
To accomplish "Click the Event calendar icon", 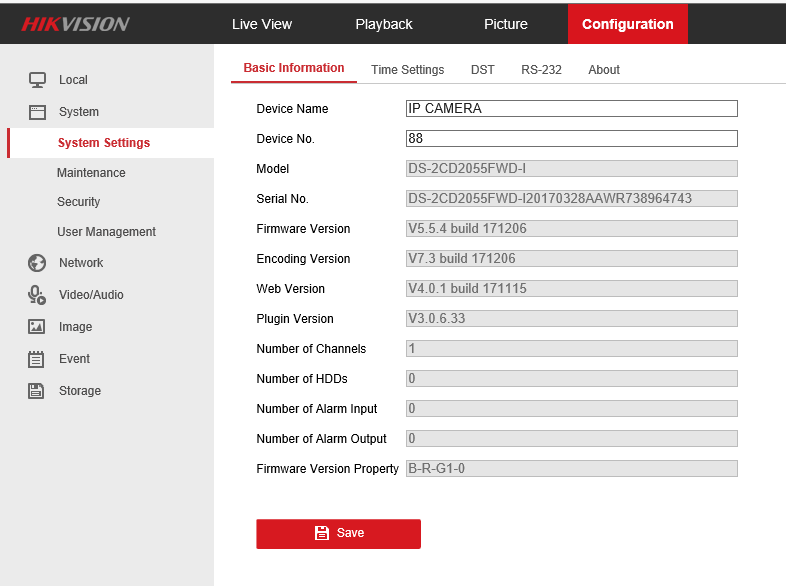I will click(37, 359).
